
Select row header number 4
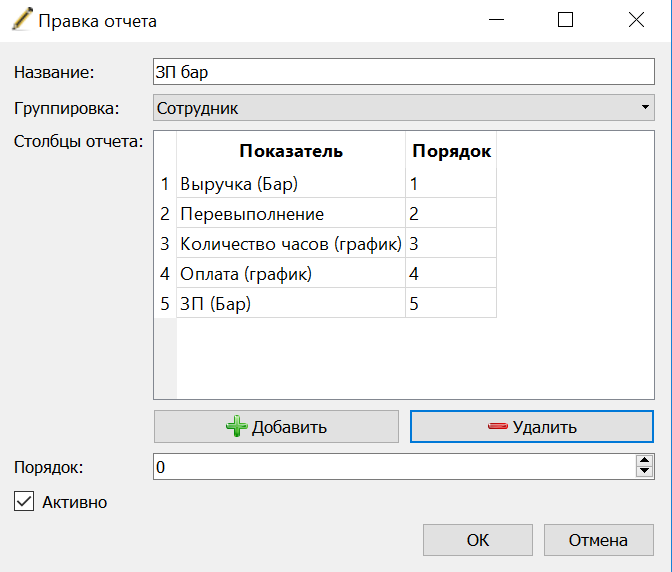coord(165,273)
